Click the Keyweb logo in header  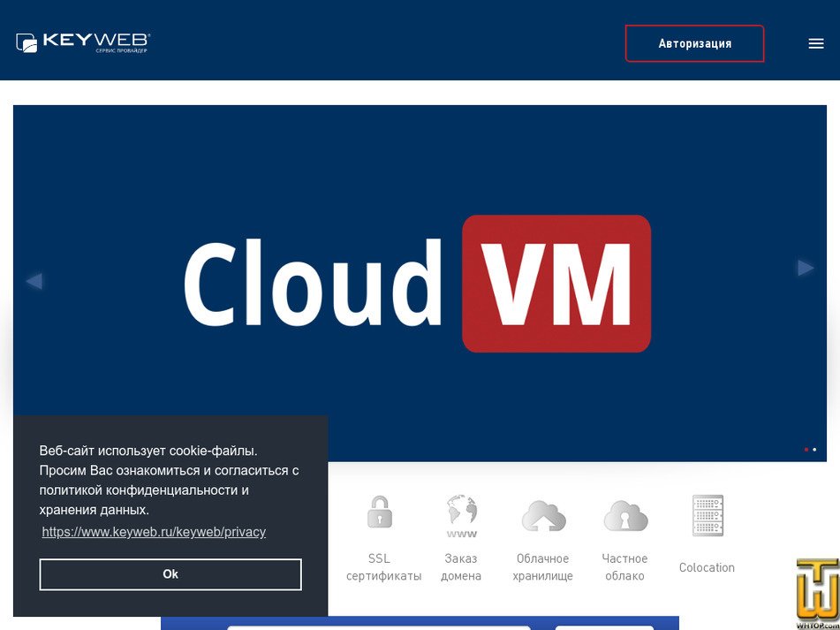click(83, 43)
